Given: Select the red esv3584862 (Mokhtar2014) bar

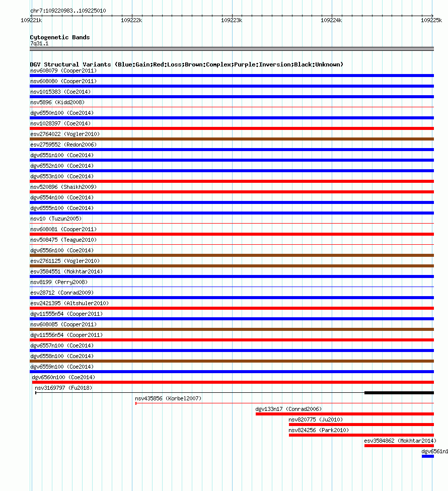Looking at the screenshot, I should coord(399,446).
